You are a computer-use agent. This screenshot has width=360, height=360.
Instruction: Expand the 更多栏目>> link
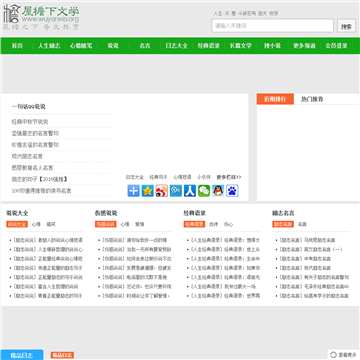229,177
